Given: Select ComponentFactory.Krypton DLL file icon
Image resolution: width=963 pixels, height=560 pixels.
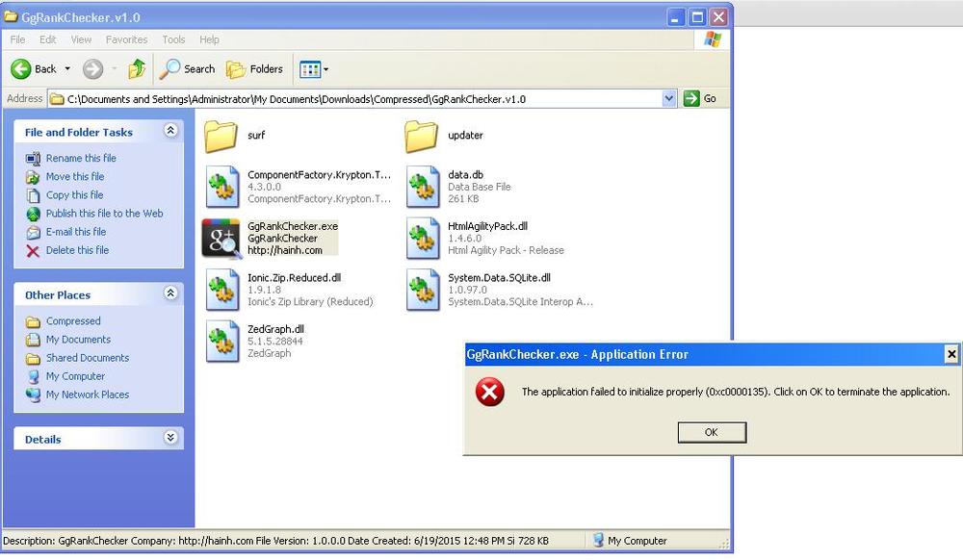Looking at the screenshot, I should pyautogui.click(x=221, y=187).
